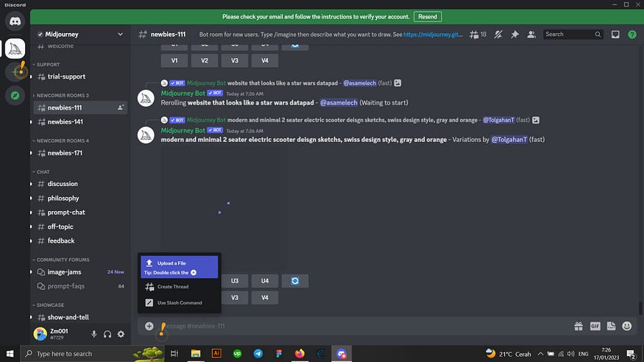Click Midjourney Bot avatar on scooter message
The width and height of the screenshot is (644, 362).
[x=146, y=135]
